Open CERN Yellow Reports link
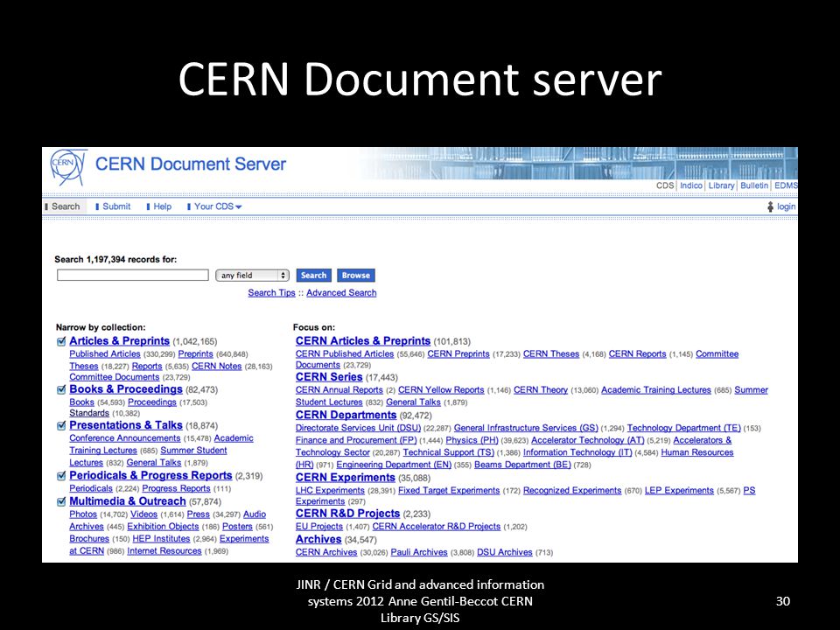 (x=441, y=390)
